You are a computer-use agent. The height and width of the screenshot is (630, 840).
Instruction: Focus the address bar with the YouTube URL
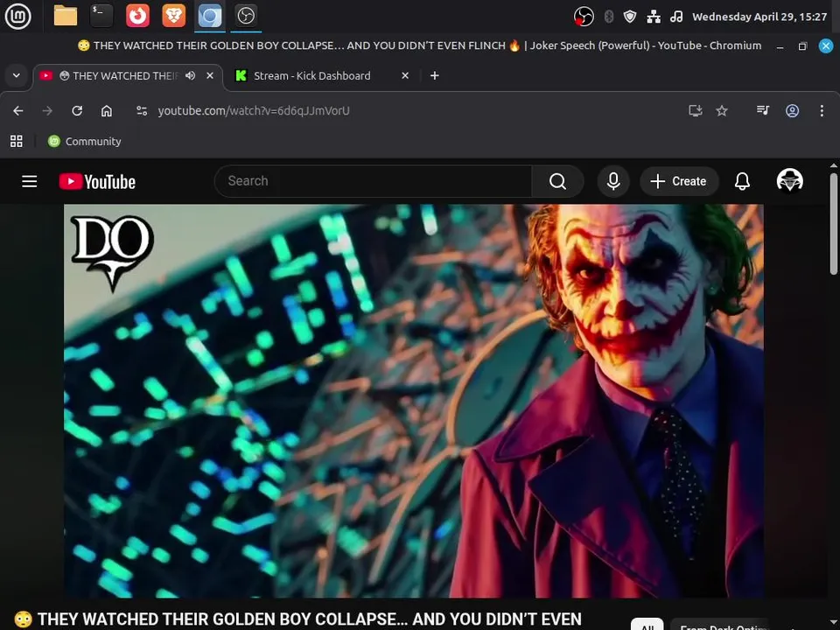coord(254,110)
